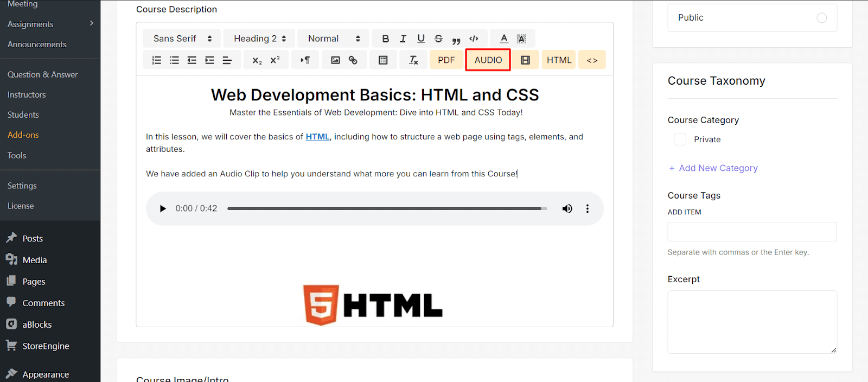Go to Question & Answer menu item
Viewport: 868px width, 382px height.
[x=42, y=75]
